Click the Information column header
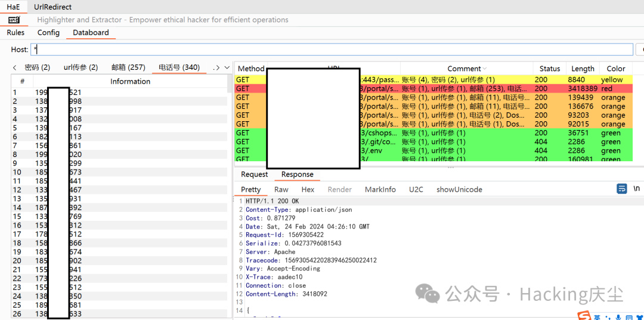Screen dimensions: 644x320 [130, 81]
